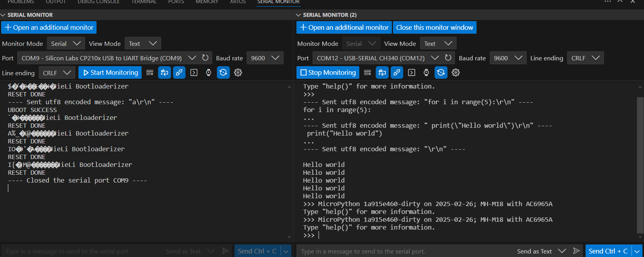Image resolution: width=644 pixels, height=257 pixels.
Task: Toggle the circular arrows icon in COM12 monitor
Action: point(441,72)
